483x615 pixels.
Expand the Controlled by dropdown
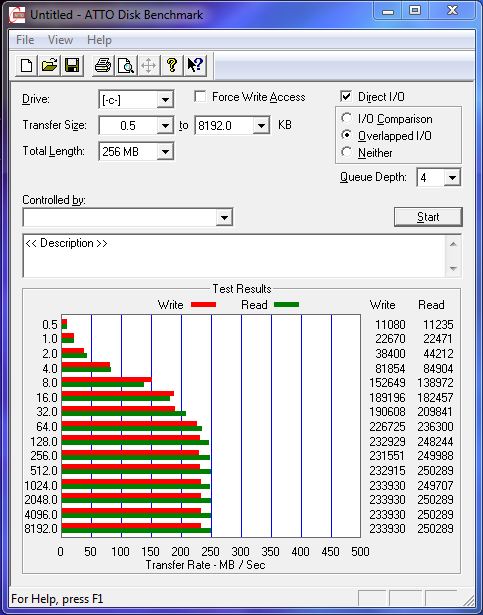224,217
